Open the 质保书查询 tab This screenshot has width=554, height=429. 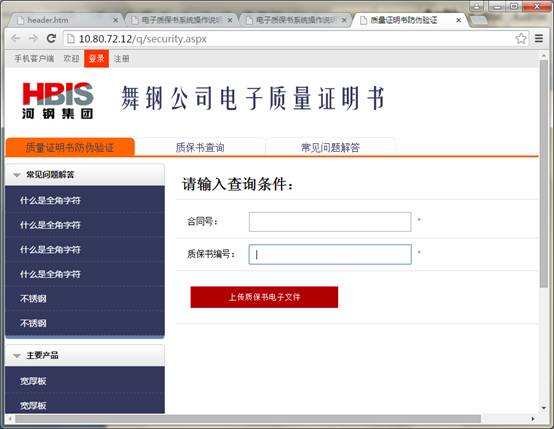[200, 147]
